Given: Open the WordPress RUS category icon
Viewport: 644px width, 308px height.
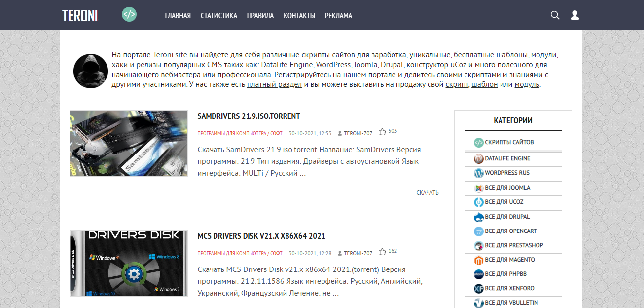Looking at the screenshot, I should coord(478,173).
